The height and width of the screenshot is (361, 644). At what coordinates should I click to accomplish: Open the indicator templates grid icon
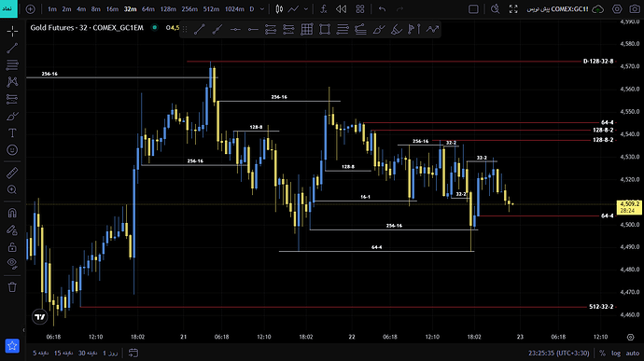(x=359, y=9)
